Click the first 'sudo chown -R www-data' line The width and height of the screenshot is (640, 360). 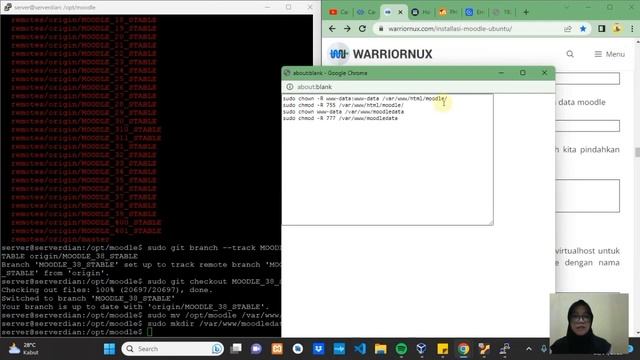(365, 99)
